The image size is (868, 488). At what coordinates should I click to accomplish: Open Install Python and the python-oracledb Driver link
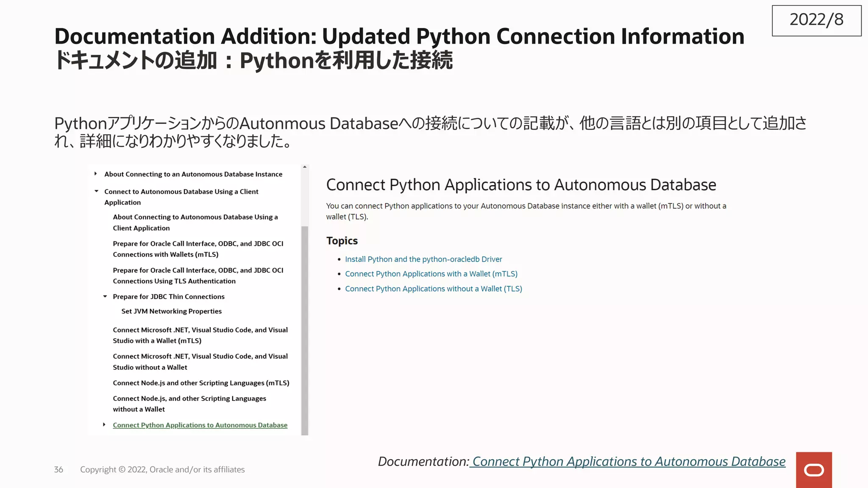tap(423, 259)
